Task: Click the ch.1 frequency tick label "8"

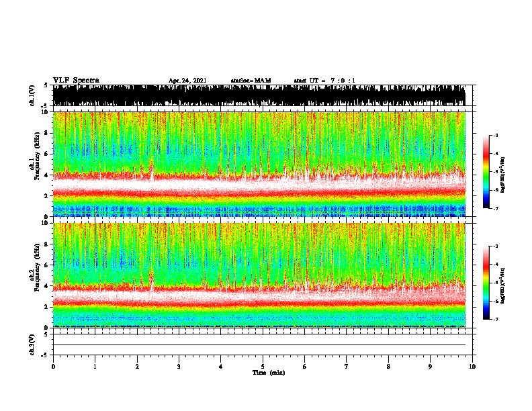Action: click(x=48, y=133)
